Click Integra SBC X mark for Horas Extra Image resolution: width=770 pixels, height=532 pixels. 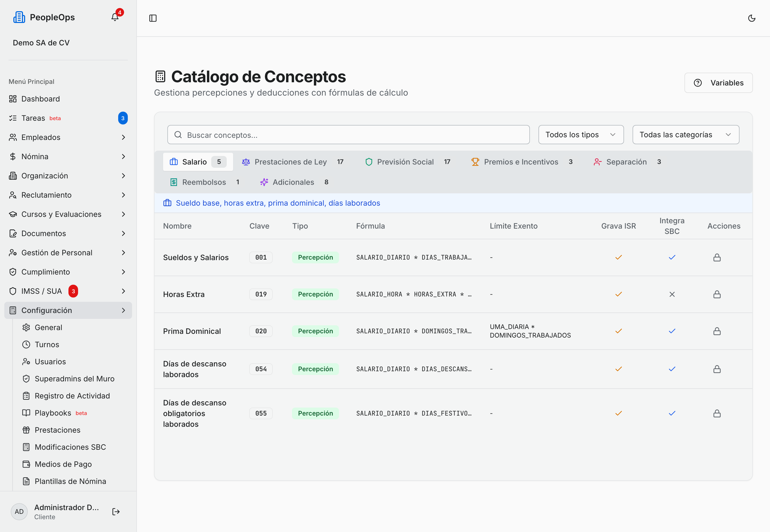(x=672, y=294)
